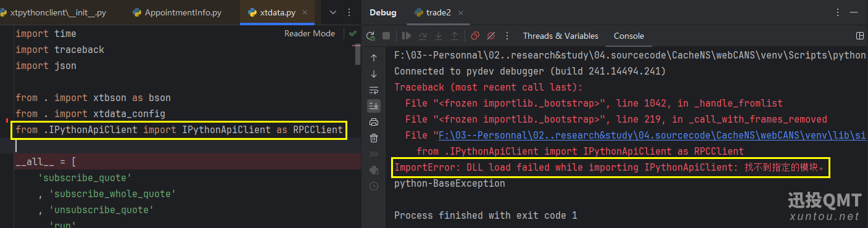Switch to Threads & Variables tab
The width and height of the screenshot is (868, 228).
coord(561,36)
